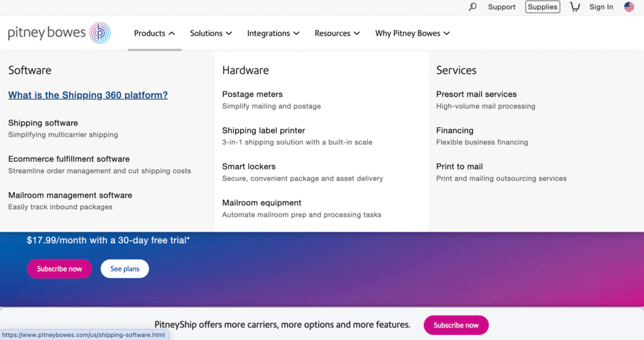Click the search magnifier icon
Image resolution: width=644 pixels, height=340 pixels.
click(472, 7)
